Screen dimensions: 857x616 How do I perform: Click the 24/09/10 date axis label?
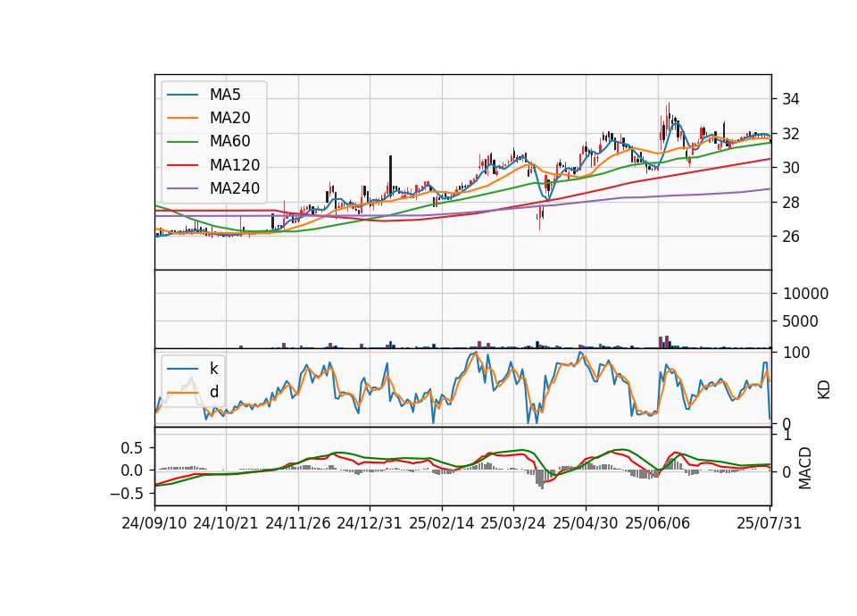tap(154, 523)
